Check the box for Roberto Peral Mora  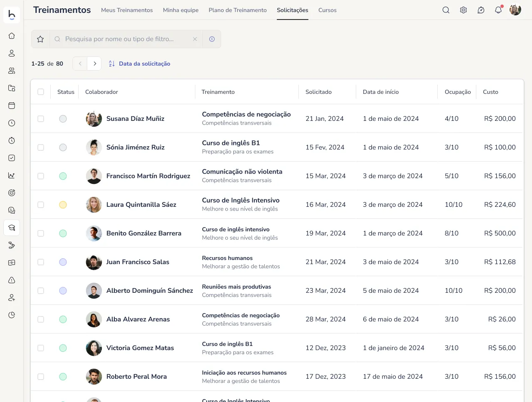[41, 377]
